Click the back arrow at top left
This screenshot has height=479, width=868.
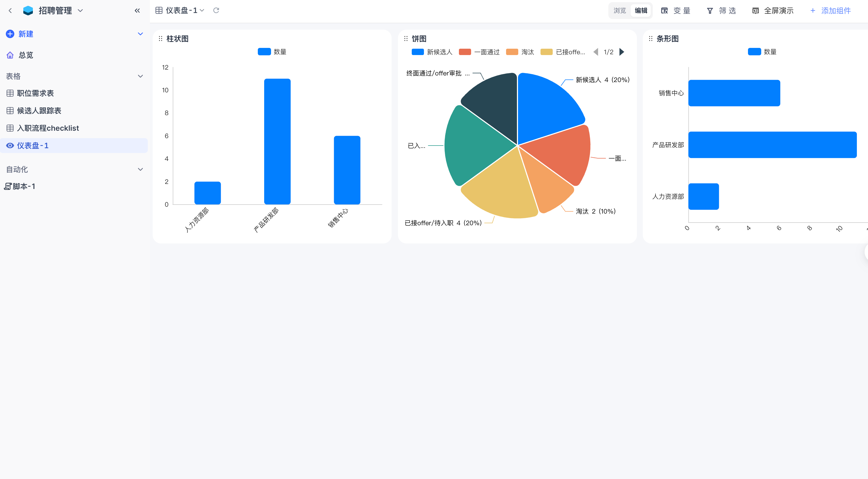click(x=10, y=10)
